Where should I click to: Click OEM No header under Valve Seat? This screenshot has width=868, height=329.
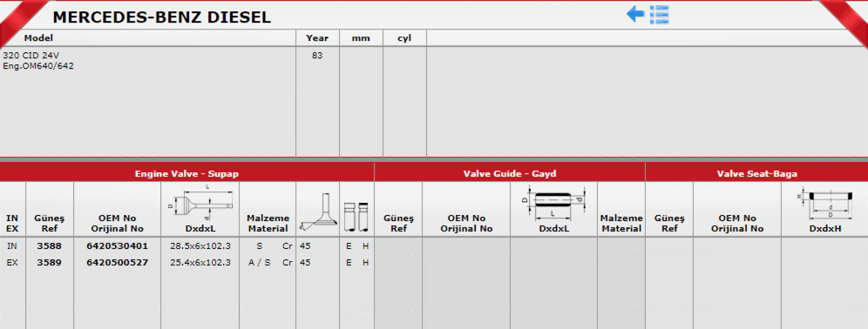[x=737, y=223]
